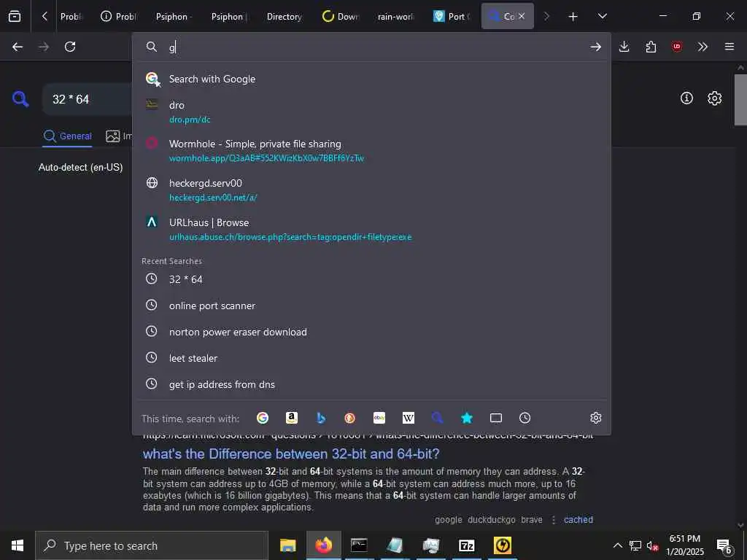Open result options three-dot menu
This screenshot has width=747, height=560.
553,520
